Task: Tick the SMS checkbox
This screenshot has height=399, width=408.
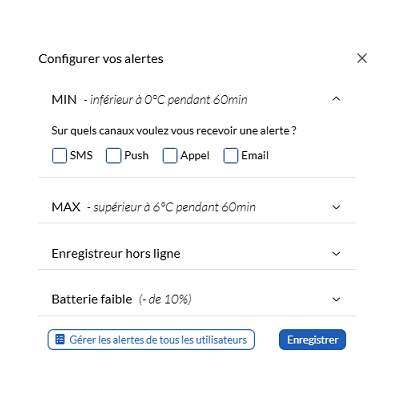Action: coord(59,156)
